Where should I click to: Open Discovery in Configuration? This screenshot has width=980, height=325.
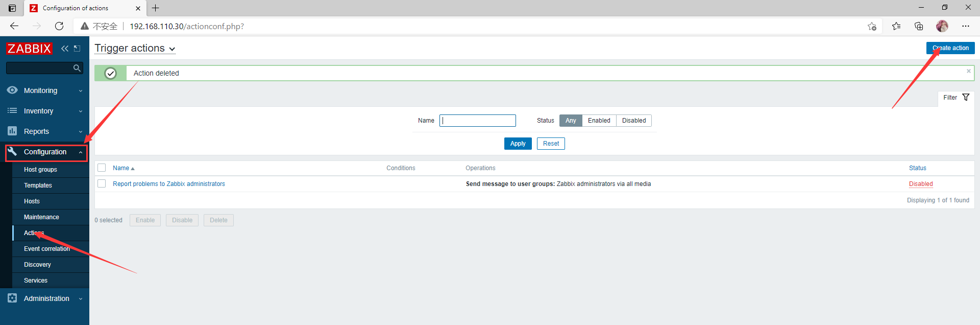37,265
